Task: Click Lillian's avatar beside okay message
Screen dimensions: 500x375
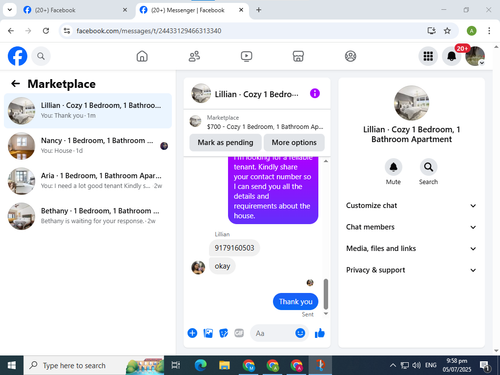Action: click(x=198, y=267)
